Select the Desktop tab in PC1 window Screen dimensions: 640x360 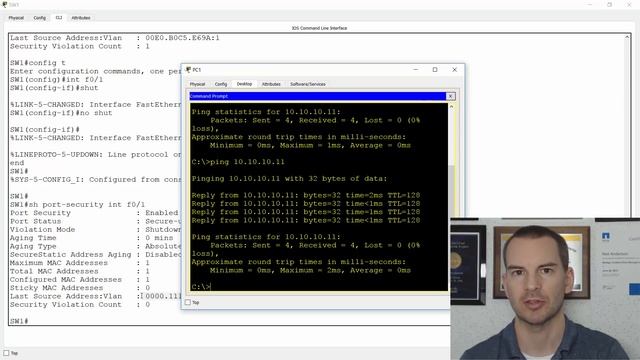tap(244, 84)
